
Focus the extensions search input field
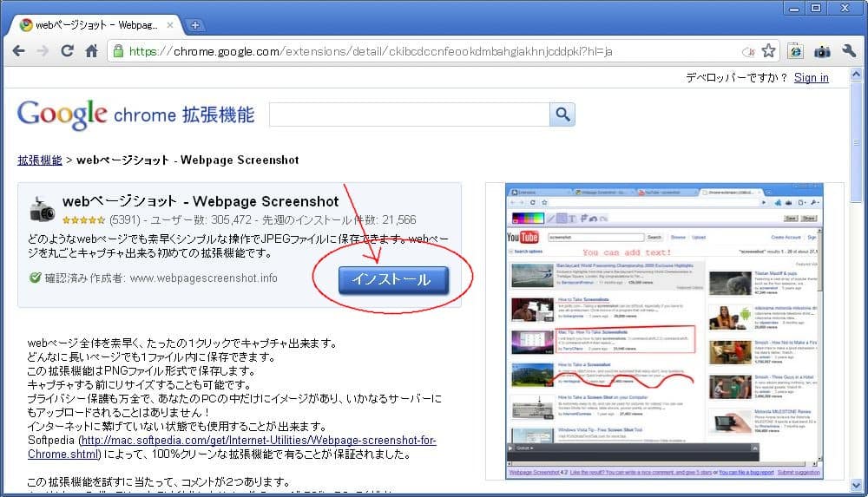click(x=409, y=114)
